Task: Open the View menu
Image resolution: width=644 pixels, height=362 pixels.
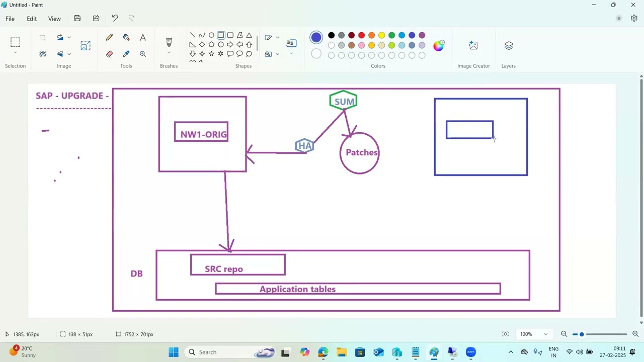Action: (x=54, y=19)
